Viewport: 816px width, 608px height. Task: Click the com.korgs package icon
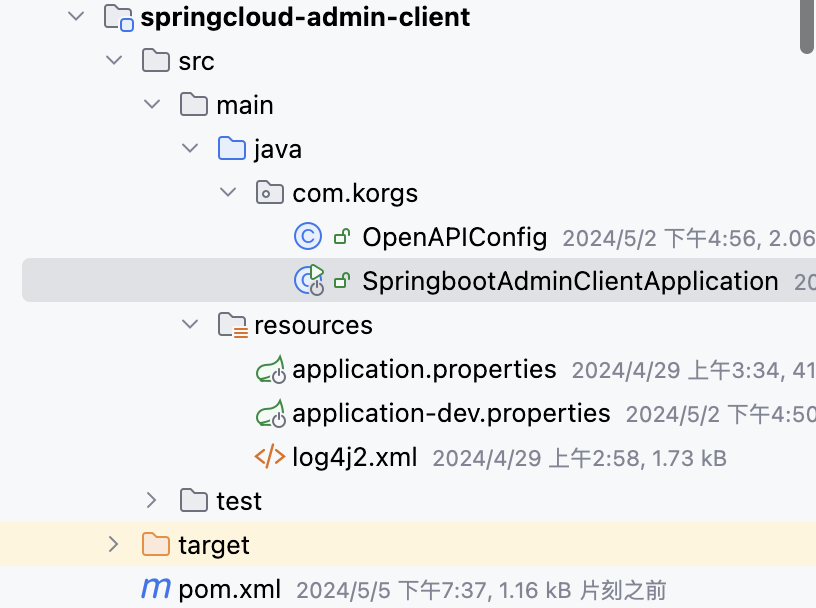coord(269,193)
